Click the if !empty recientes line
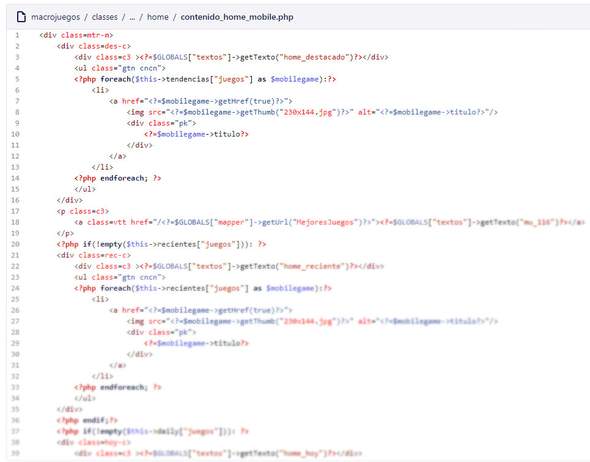Viewport: 590px width, 462px height. tap(161, 244)
